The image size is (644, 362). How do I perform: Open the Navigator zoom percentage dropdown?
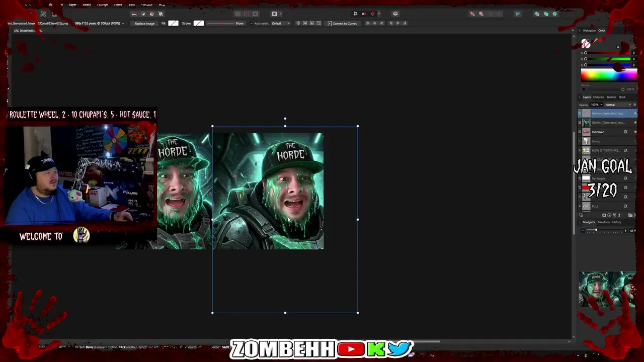pos(633,231)
